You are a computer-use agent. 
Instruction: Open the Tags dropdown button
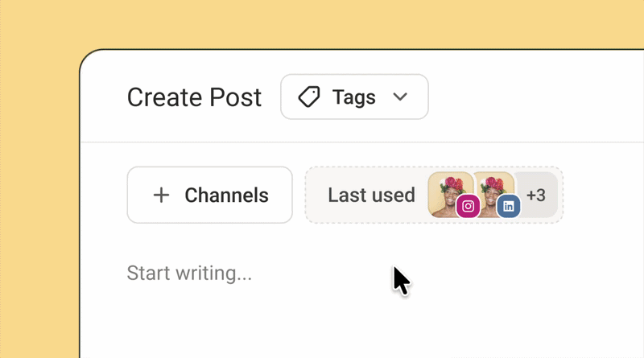354,97
